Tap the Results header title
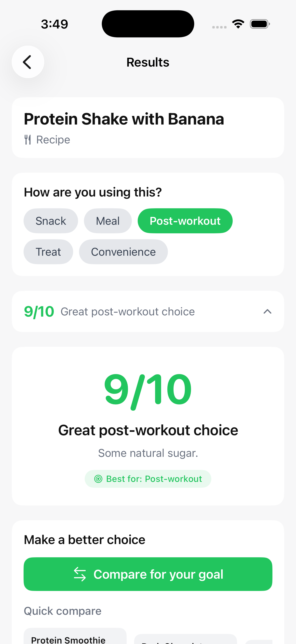Viewport: 296px width, 644px height. coord(148,62)
